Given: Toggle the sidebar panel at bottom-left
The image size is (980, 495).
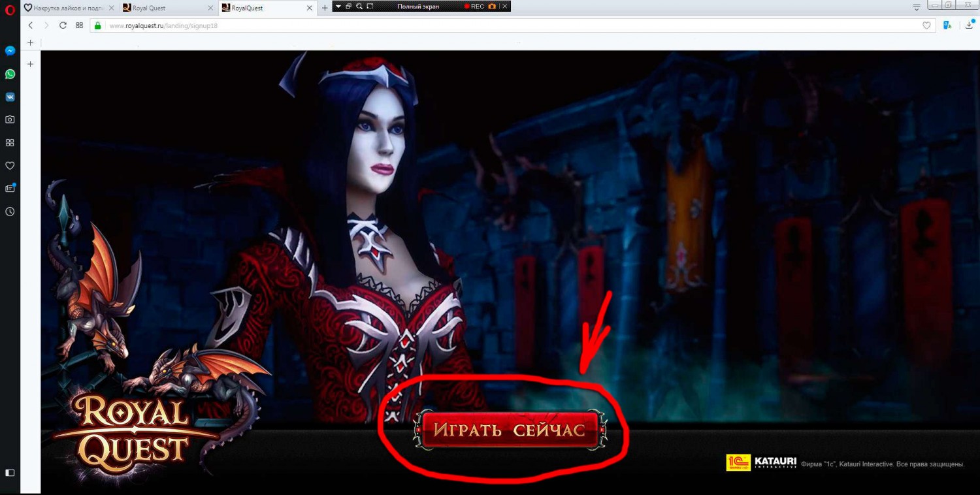Looking at the screenshot, I should [10, 473].
